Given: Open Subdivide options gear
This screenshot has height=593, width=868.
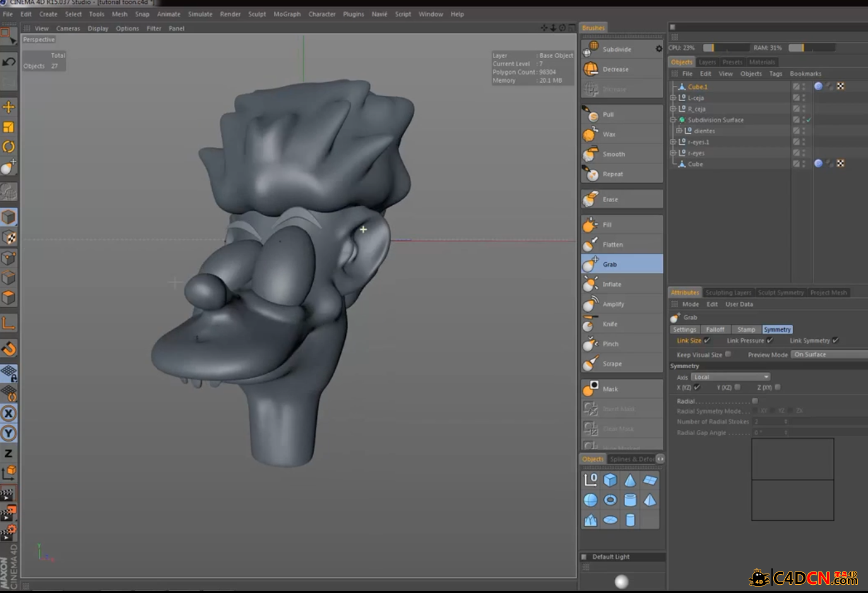Looking at the screenshot, I should (659, 49).
